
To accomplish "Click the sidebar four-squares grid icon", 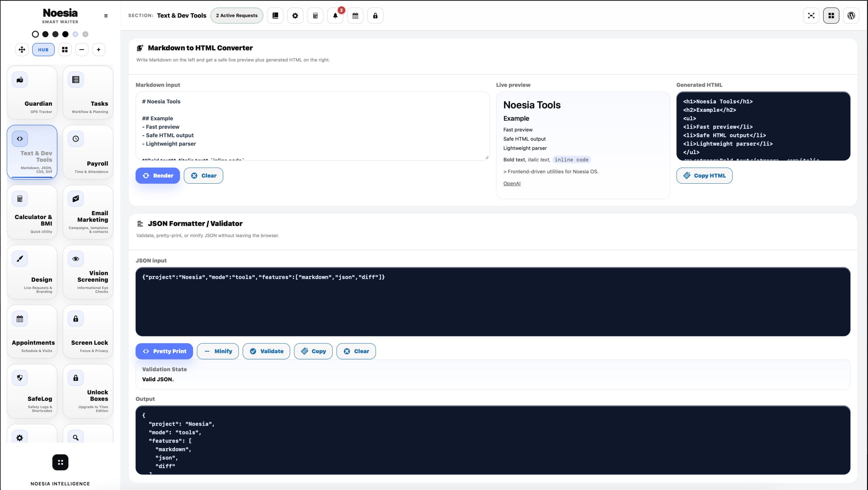I will tap(65, 50).
